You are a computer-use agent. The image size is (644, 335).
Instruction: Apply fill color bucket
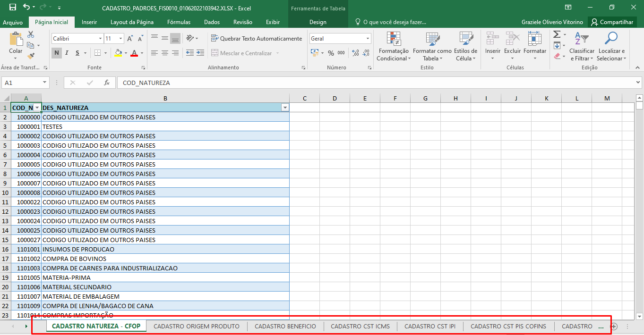(118, 53)
